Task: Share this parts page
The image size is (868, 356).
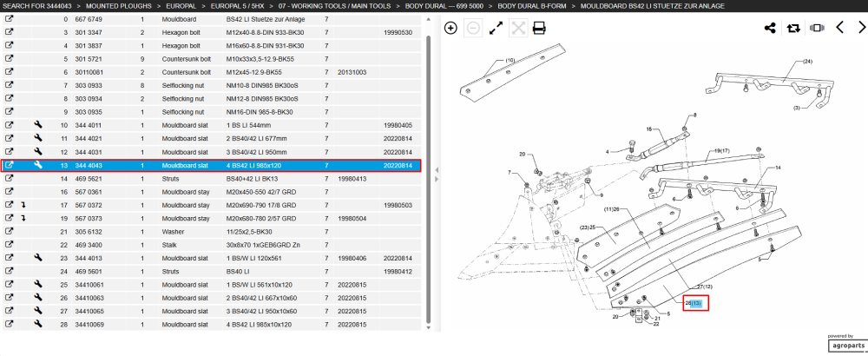Action: point(770,28)
